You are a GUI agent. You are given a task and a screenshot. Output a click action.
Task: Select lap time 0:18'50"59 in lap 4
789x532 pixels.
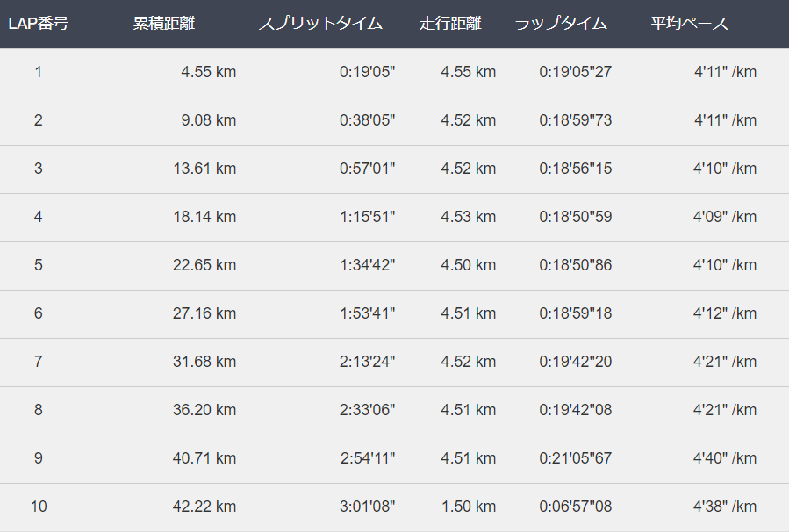pyautogui.click(x=575, y=217)
